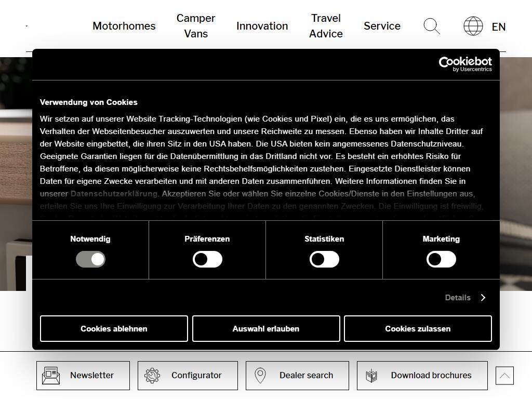
Task: Open the EN language selector
Action: 498,26
